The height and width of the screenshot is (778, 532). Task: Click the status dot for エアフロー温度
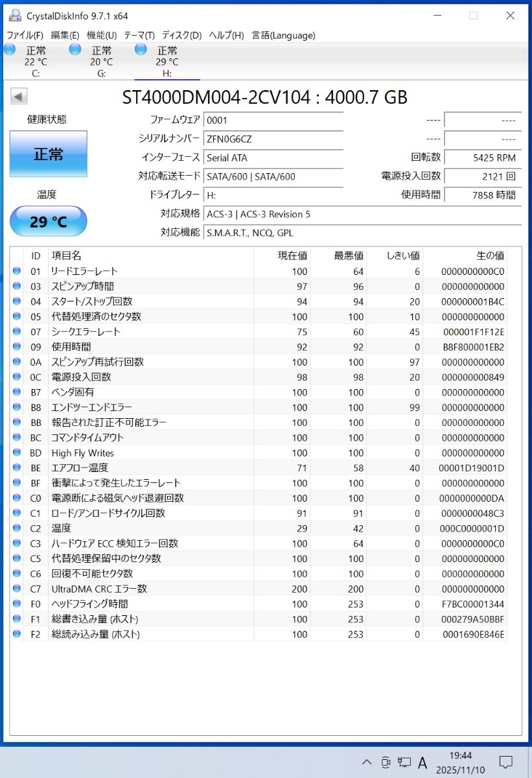coord(17,467)
